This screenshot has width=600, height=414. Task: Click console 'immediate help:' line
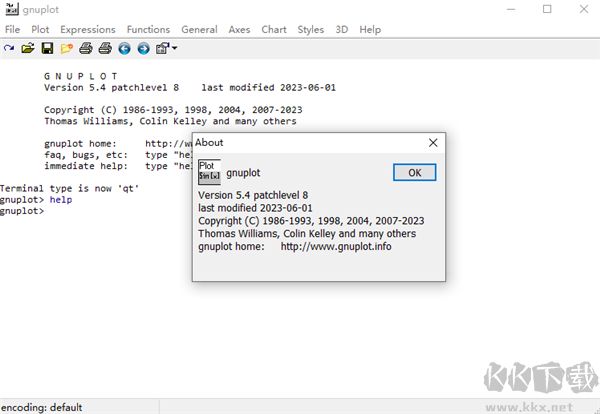(117, 166)
